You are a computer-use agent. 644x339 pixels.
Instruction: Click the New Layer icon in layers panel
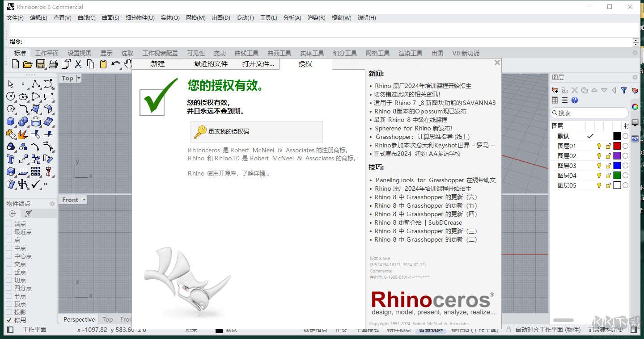[555, 90]
